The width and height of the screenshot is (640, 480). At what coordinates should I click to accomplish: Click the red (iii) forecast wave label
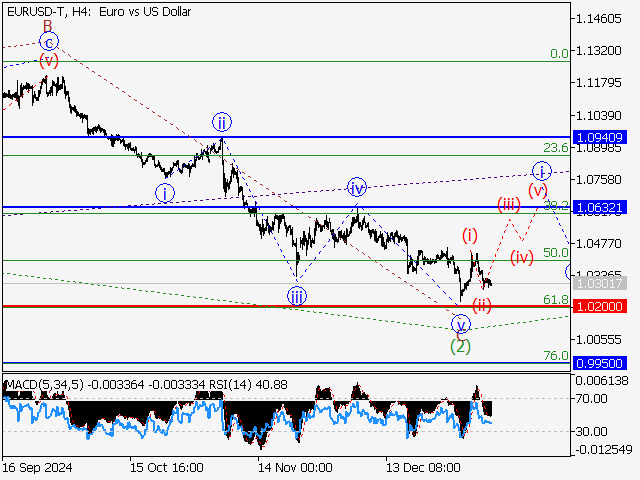[x=509, y=204]
